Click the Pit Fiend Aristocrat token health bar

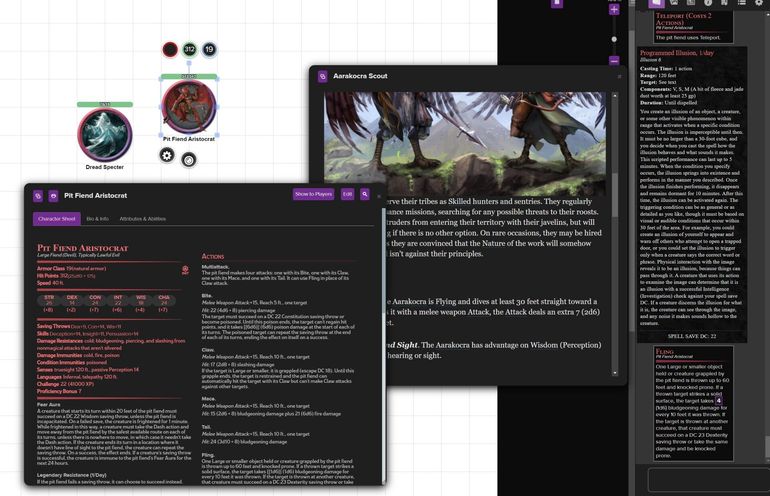point(189,76)
